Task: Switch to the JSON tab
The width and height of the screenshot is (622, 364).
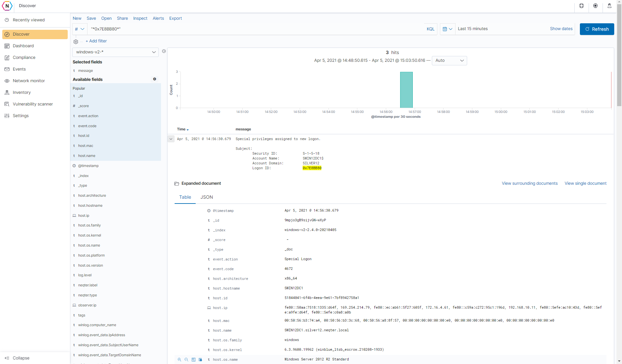Action: [x=207, y=197]
